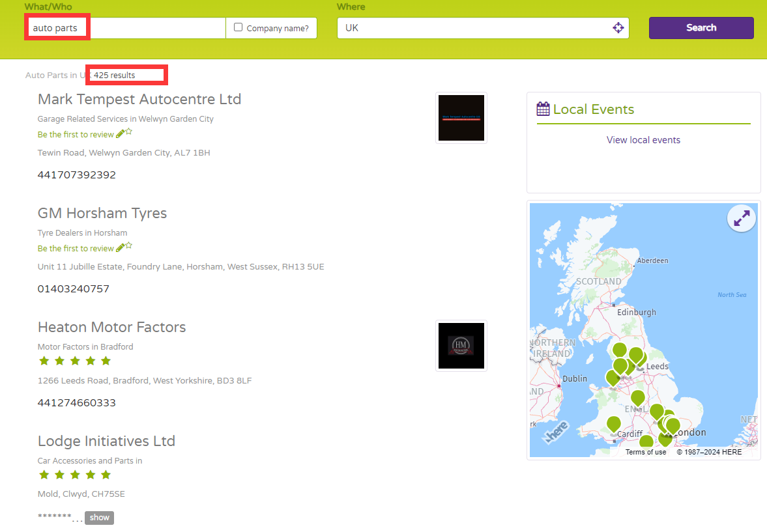
Task: Click the Aberdeen label on the map
Action: [652, 260]
